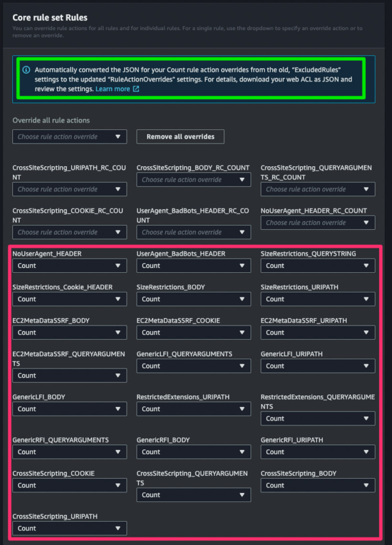Screen dimensions: 392x545
Task: Click the arrow on the GenericLFI_BODY dropdown
Action: (x=119, y=409)
